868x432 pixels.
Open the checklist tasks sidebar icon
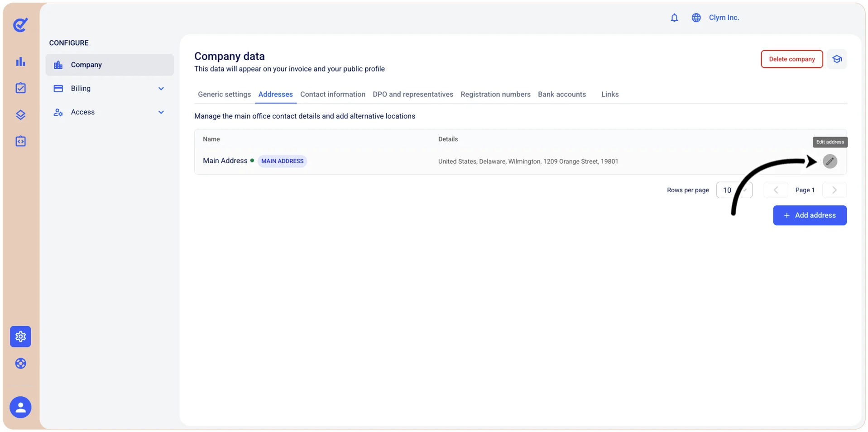pos(20,88)
